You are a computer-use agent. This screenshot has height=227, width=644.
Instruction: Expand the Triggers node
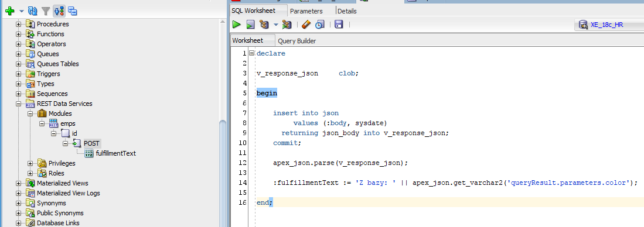pyautogui.click(x=19, y=74)
